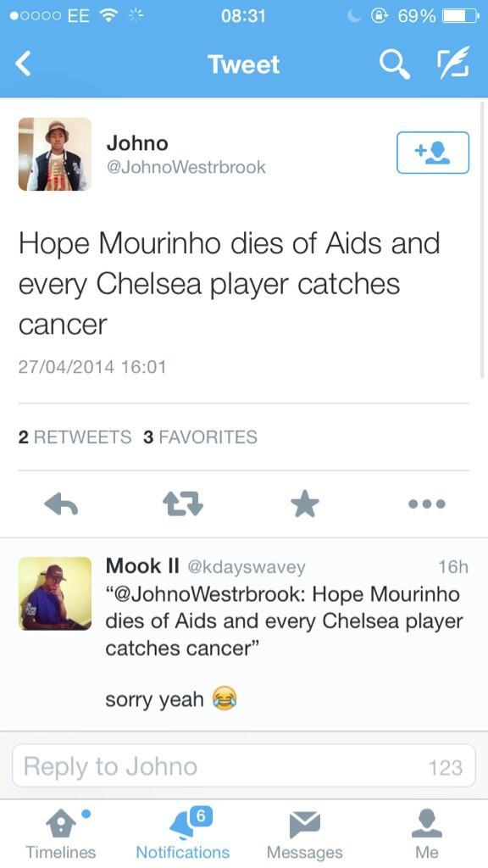Open Johno's profile picture

pyautogui.click(x=55, y=154)
